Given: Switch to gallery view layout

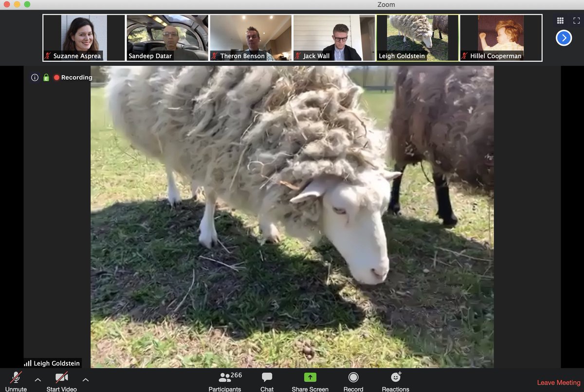Looking at the screenshot, I should click(560, 20).
